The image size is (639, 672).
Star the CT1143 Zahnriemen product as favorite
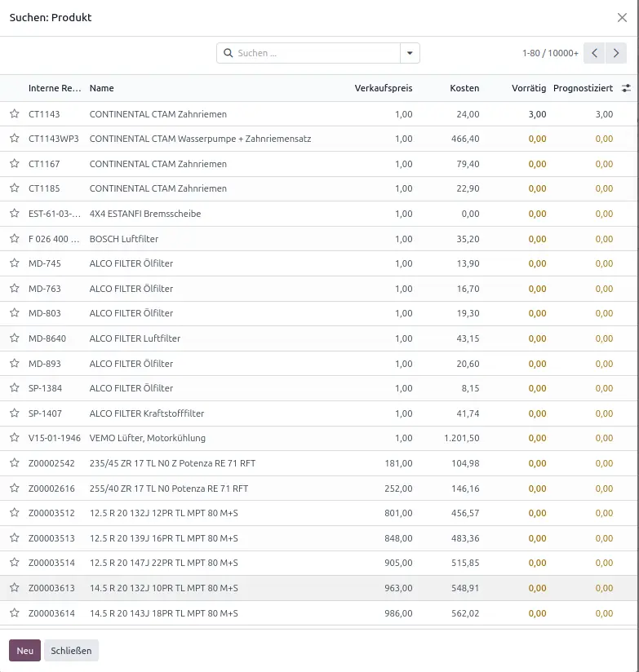pyautogui.click(x=14, y=114)
